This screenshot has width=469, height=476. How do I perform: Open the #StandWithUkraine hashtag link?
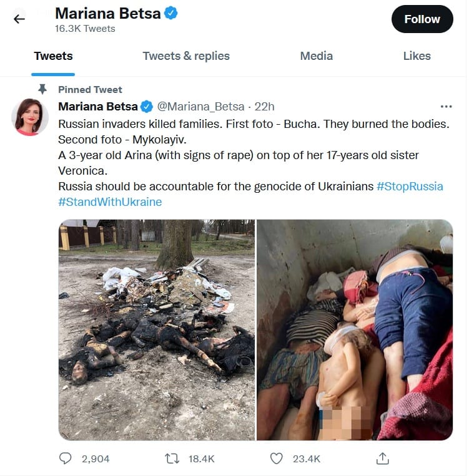tap(110, 202)
